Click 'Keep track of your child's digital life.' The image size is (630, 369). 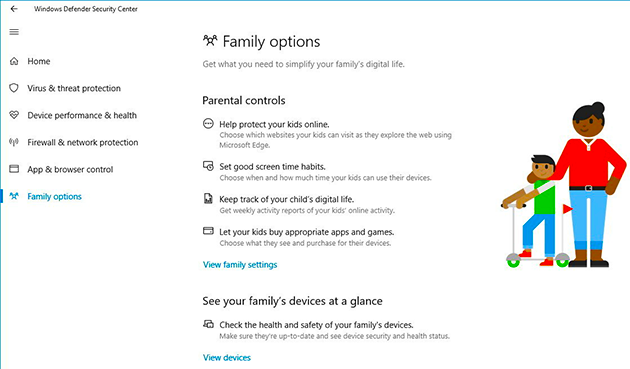point(287,199)
